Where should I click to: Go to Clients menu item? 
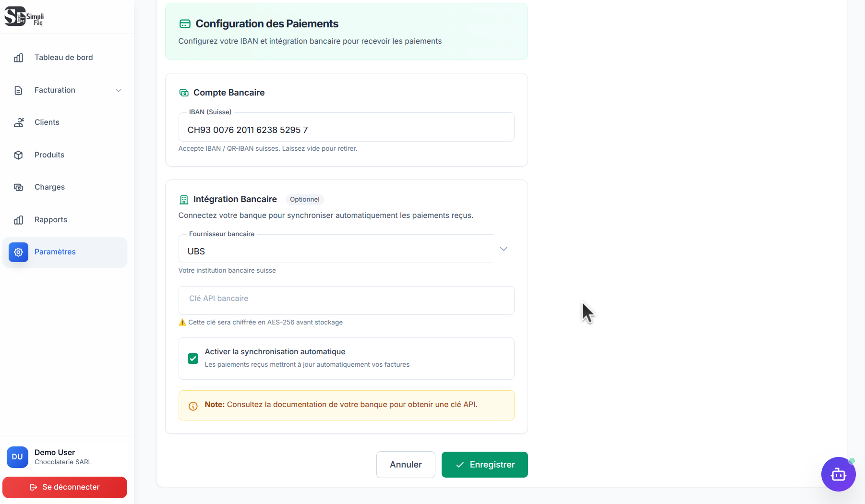(x=47, y=122)
